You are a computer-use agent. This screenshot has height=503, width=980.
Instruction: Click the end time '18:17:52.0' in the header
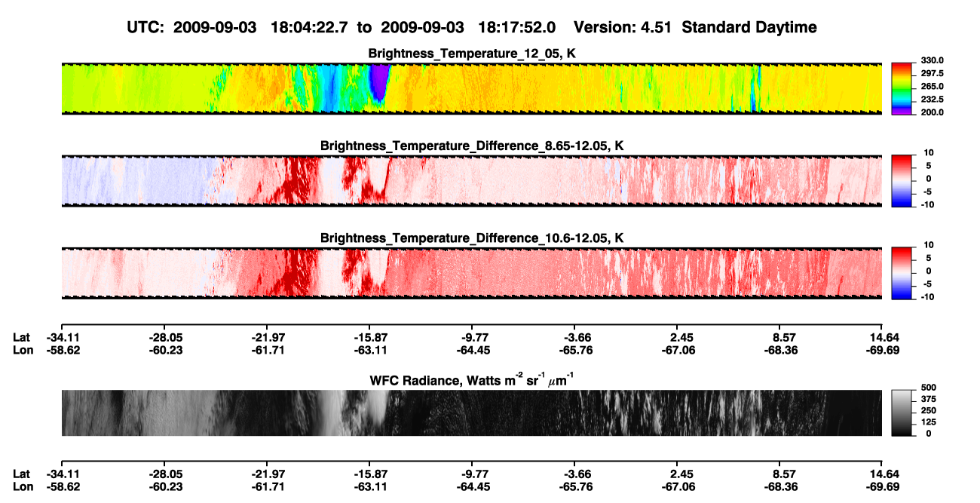point(517,27)
